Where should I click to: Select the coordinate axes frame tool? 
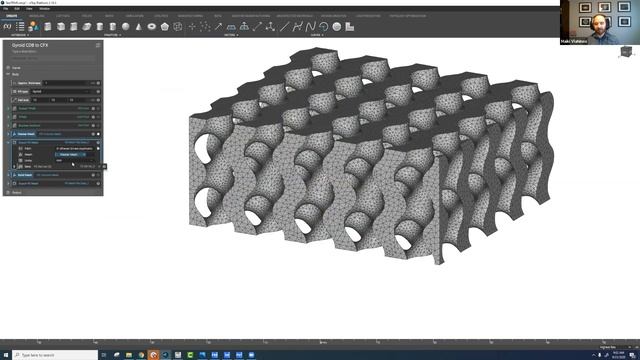tap(270, 27)
